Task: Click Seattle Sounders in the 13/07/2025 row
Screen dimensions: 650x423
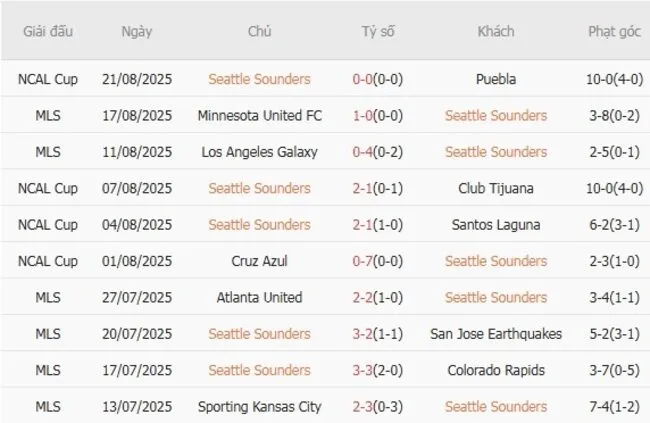Action: pyautogui.click(x=496, y=406)
